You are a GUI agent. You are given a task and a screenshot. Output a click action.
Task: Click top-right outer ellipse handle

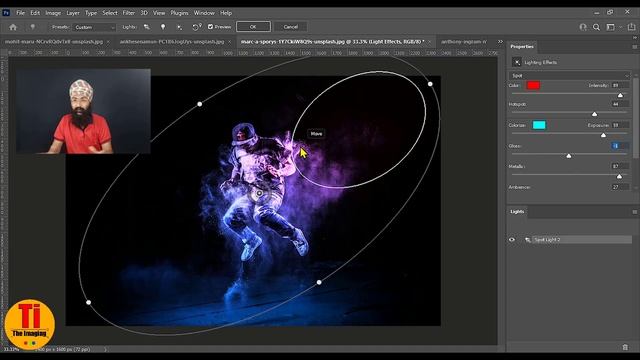[x=430, y=84]
